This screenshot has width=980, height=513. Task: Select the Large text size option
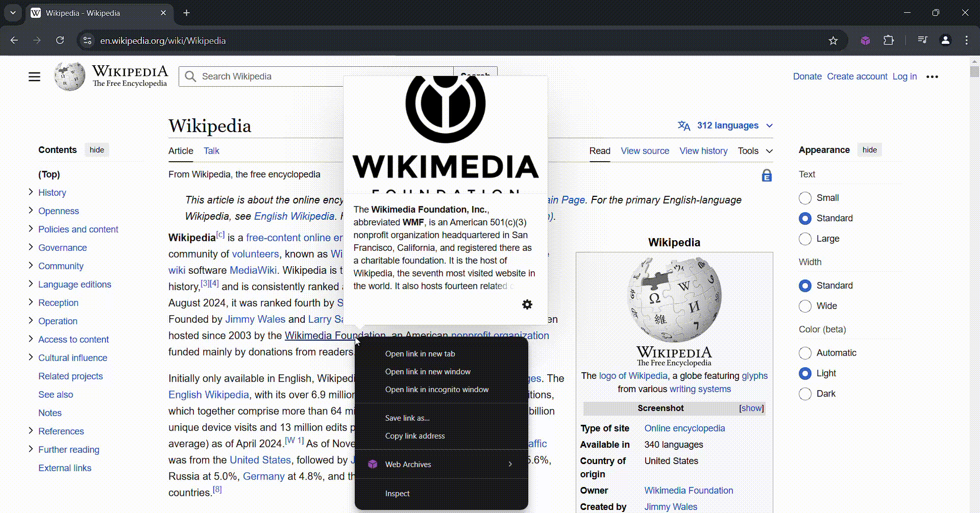805,239
